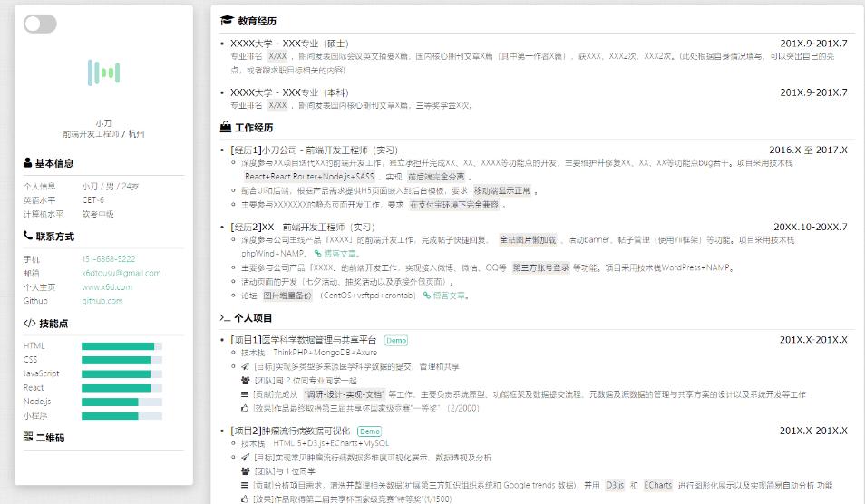
Task: Open the github.com link
Action: (102, 301)
